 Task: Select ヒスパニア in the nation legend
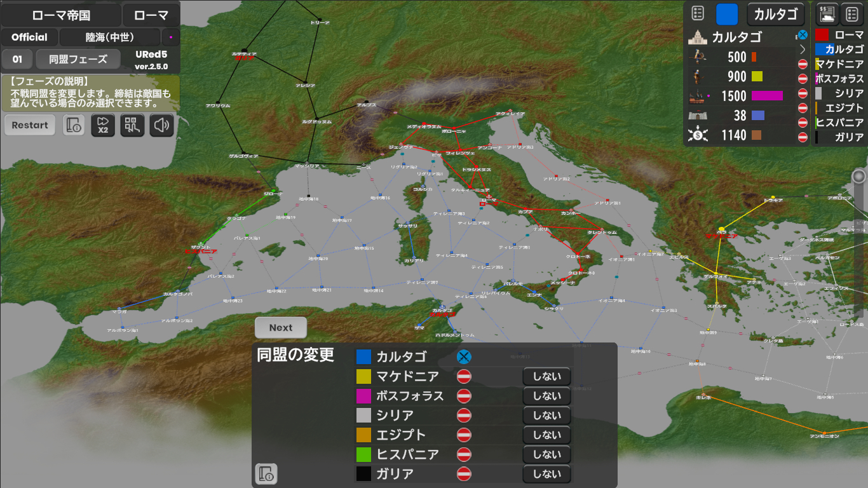tap(840, 123)
